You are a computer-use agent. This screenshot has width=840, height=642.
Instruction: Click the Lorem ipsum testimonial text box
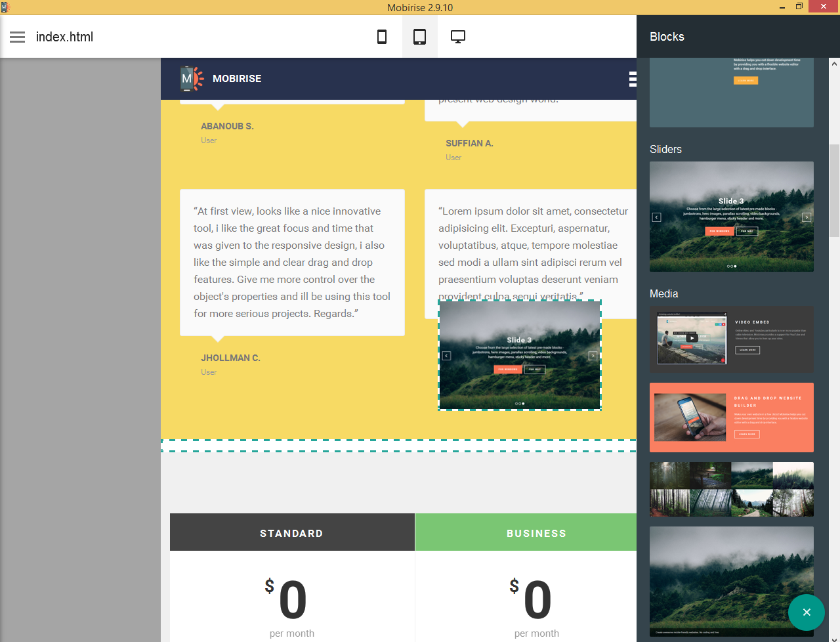coord(531,254)
